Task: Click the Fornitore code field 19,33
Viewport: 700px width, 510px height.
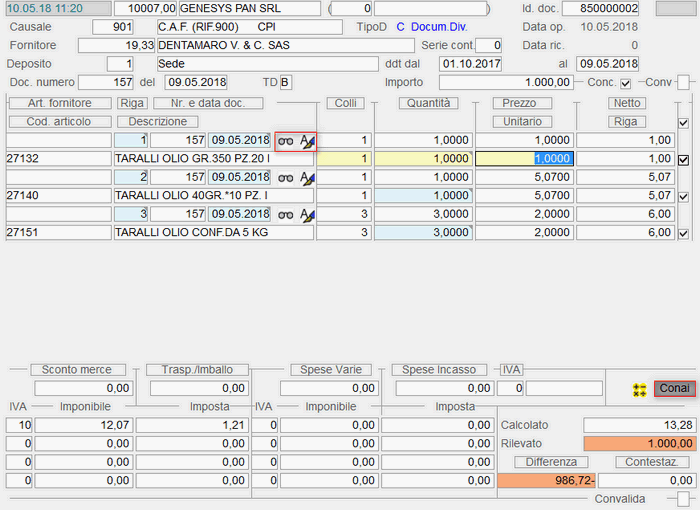Action: [x=117, y=46]
